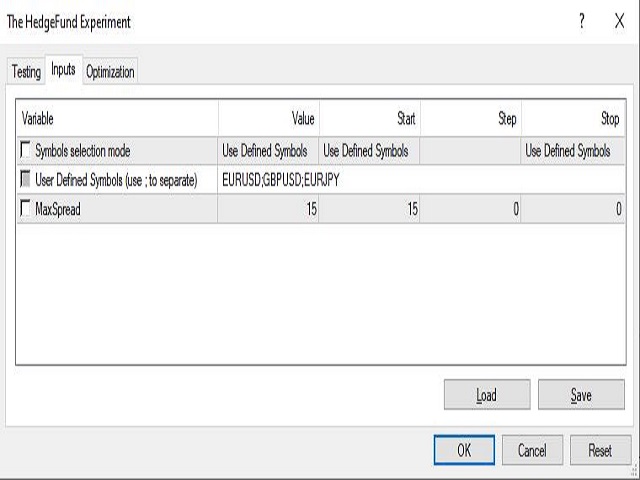The image size is (640, 480).
Task: Select the User Defined Symbols row label
Action: [x=116, y=180]
